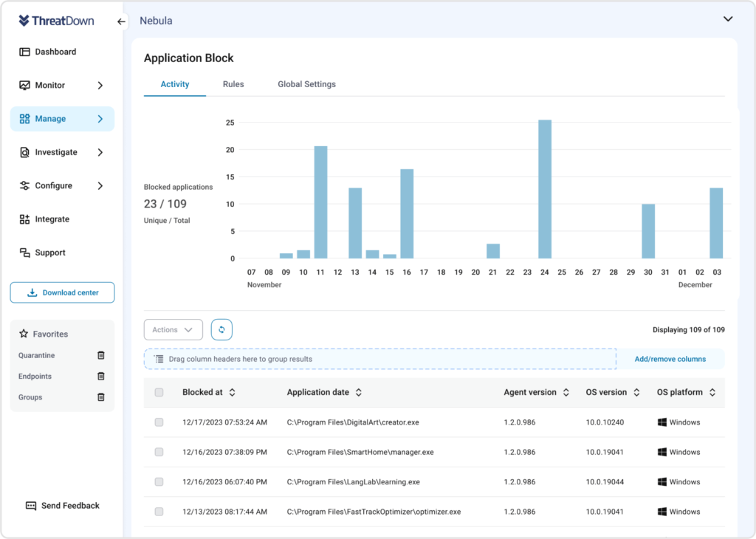This screenshot has width=756, height=539.
Task: Check the row for creator.exe
Action: click(159, 422)
